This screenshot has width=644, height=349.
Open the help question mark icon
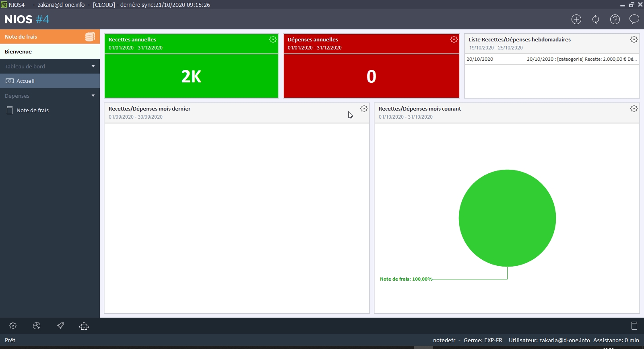pyautogui.click(x=615, y=19)
